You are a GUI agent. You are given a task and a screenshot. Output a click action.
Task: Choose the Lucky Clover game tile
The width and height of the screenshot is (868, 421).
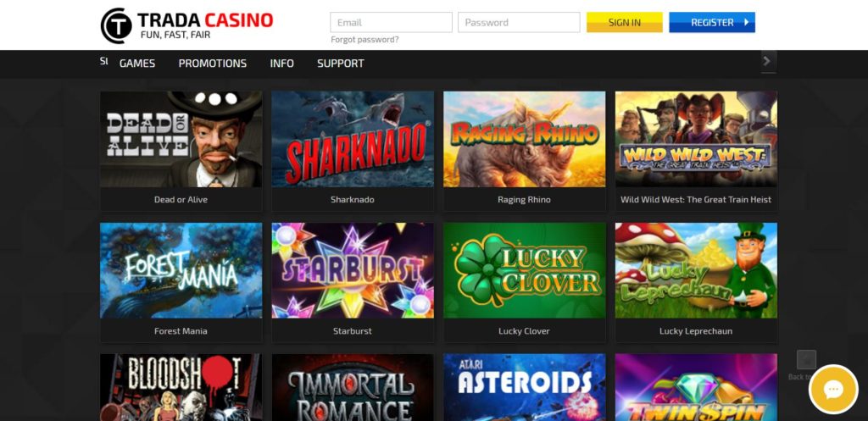(x=524, y=270)
